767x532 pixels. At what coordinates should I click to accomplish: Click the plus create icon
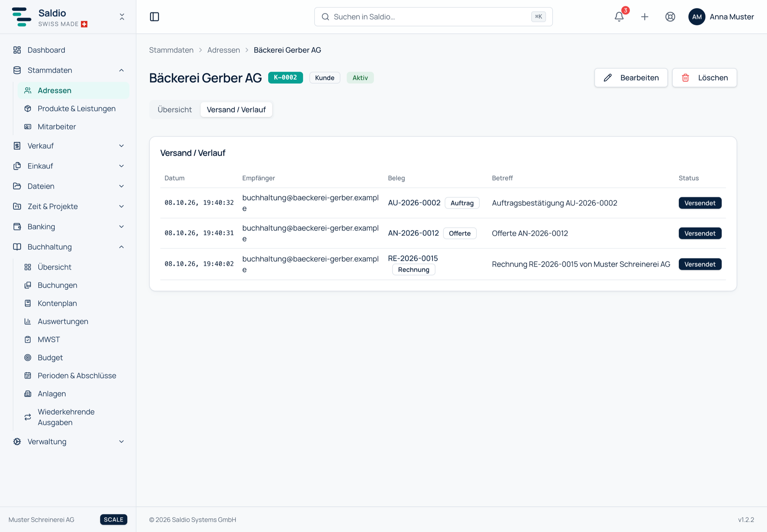645,17
